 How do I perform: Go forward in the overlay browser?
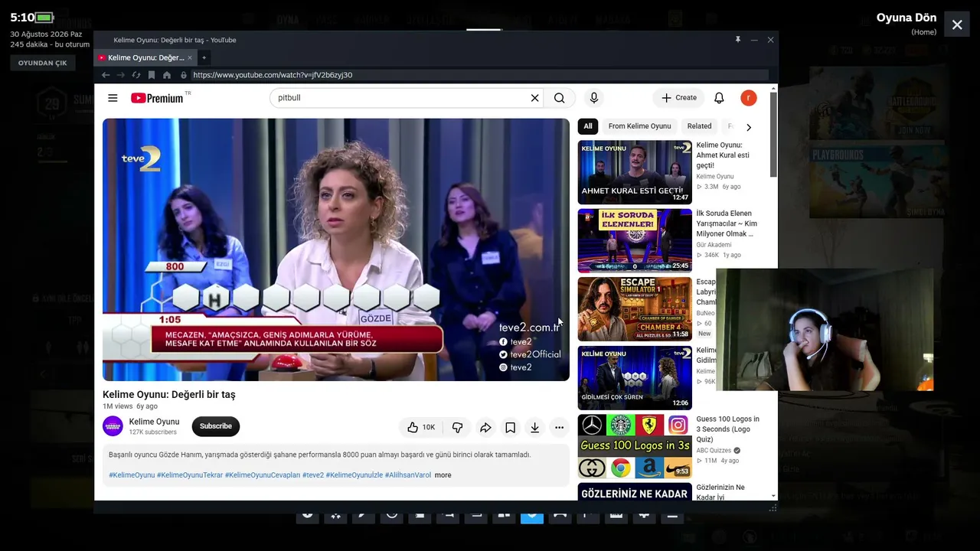coord(120,75)
